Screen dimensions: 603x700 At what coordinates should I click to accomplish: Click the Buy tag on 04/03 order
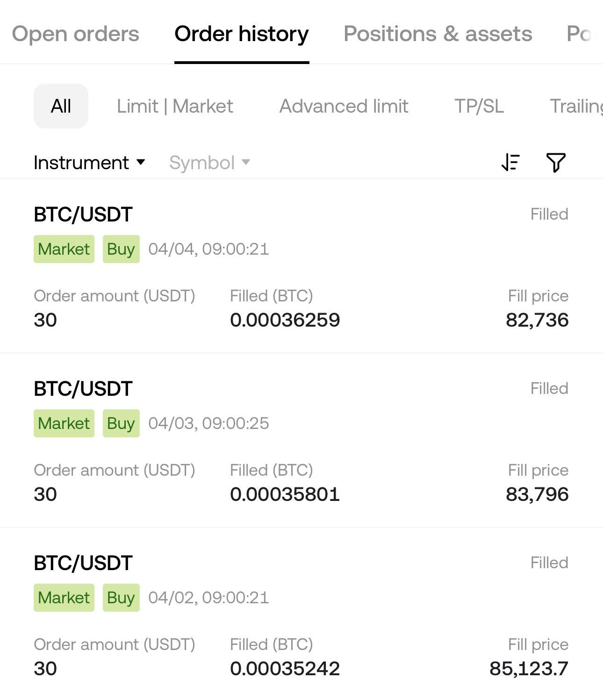click(x=121, y=423)
